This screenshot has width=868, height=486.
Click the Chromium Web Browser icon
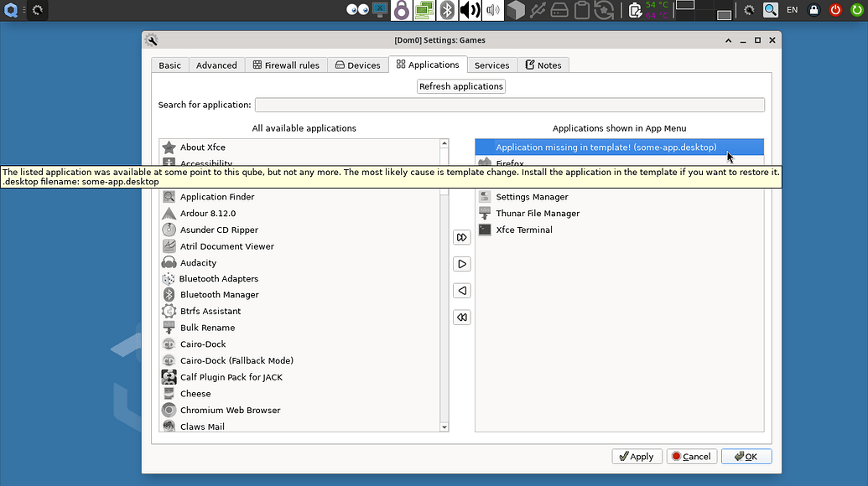pyautogui.click(x=169, y=410)
